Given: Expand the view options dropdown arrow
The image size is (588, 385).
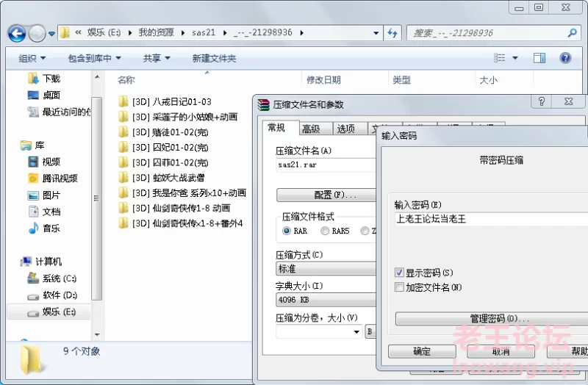Looking at the screenshot, I should (x=515, y=58).
